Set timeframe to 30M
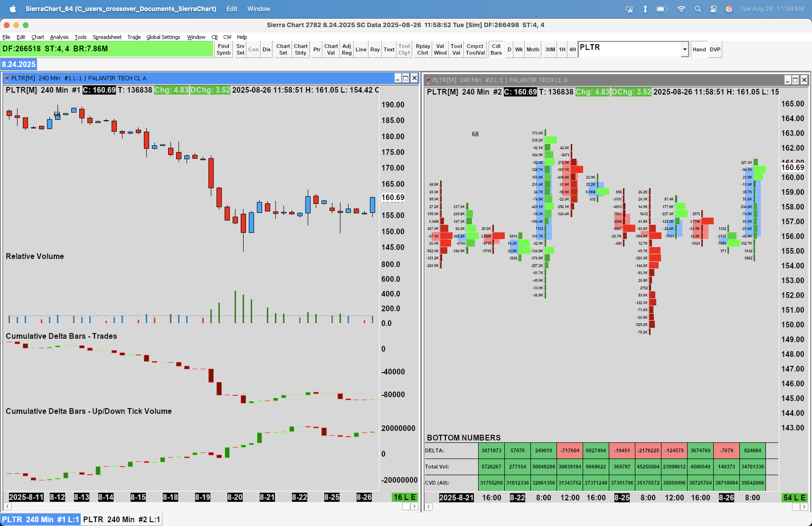Screen dimensions: 812x526 [x=550, y=49]
